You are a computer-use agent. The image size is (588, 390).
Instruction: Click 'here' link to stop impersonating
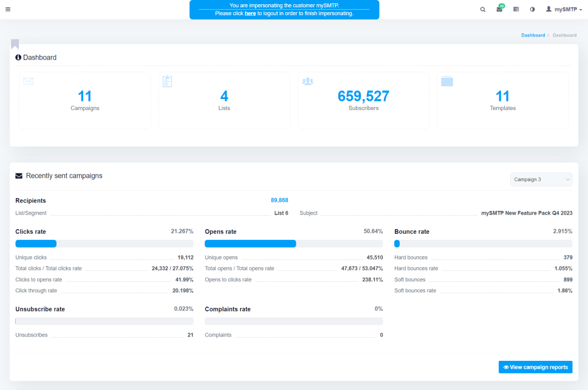(x=250, y=13)
